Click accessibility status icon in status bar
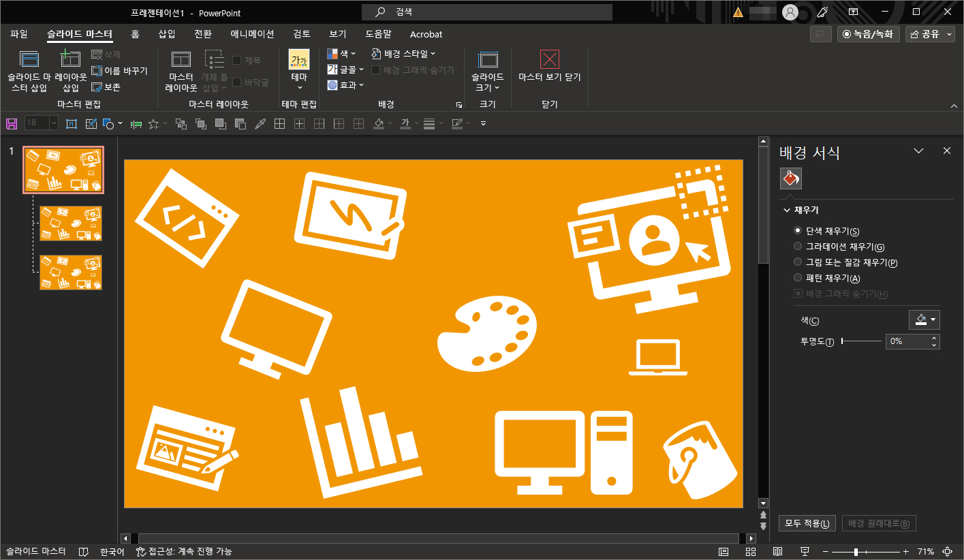Image resolution: width=964 pixels, height=560 pixels. (141, 551)
